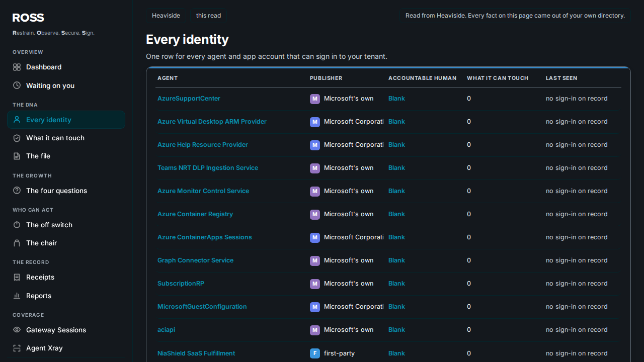The width and height of the screenshot is (644, 362).
Task: Open Teams NRT DLP Ingestion Service agent
Action: coord(208,168)
